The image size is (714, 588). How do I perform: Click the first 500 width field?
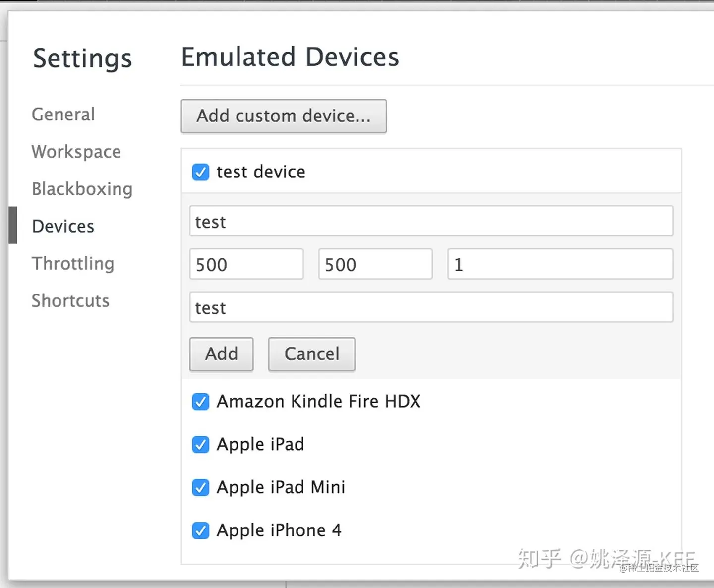click(x=246, y=264)
